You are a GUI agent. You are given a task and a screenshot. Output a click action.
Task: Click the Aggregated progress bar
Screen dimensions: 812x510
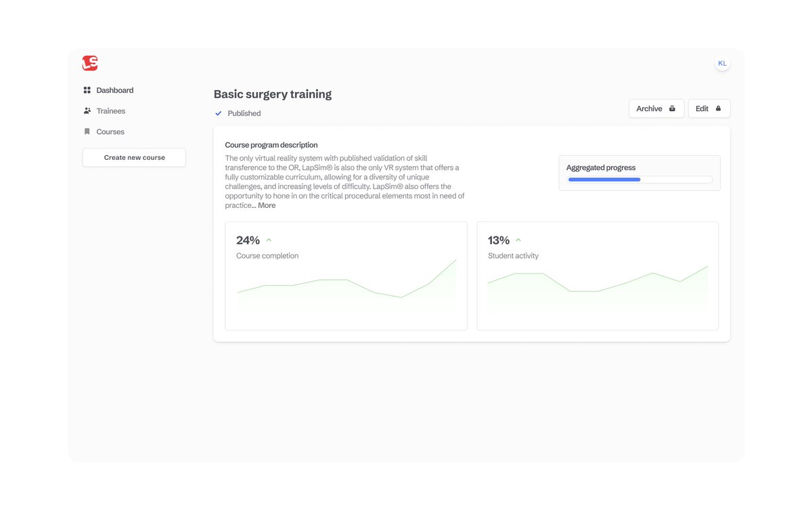[x=640, y=179]
